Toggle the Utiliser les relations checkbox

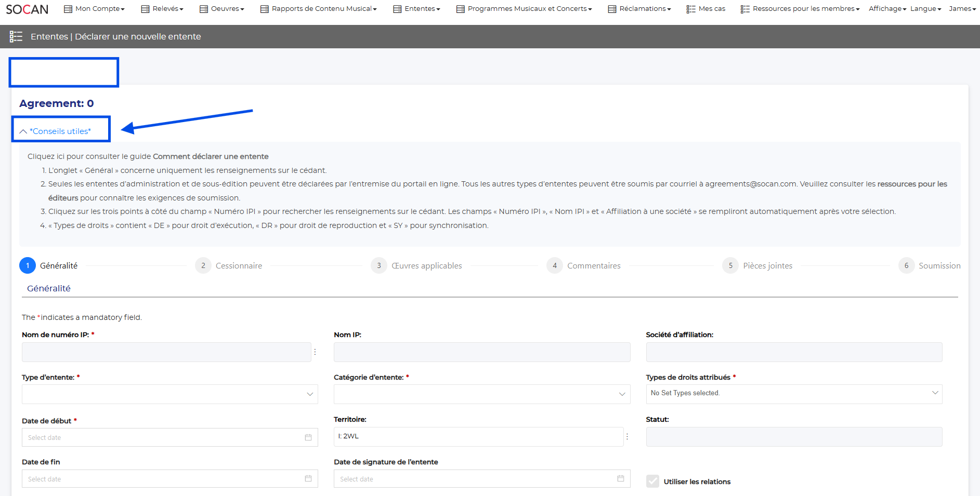[x=652, y=481]
